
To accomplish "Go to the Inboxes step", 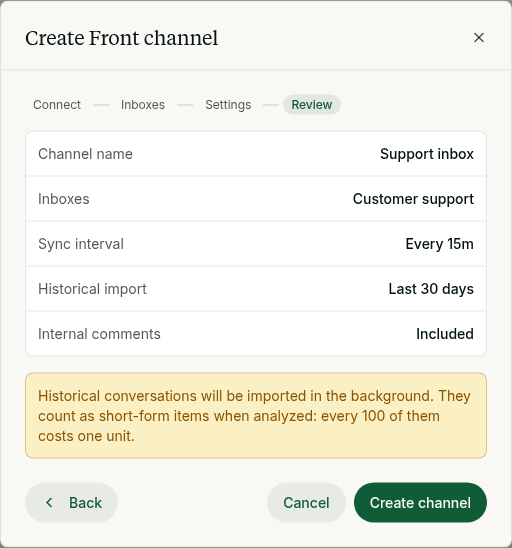I will tap(143, 104).
